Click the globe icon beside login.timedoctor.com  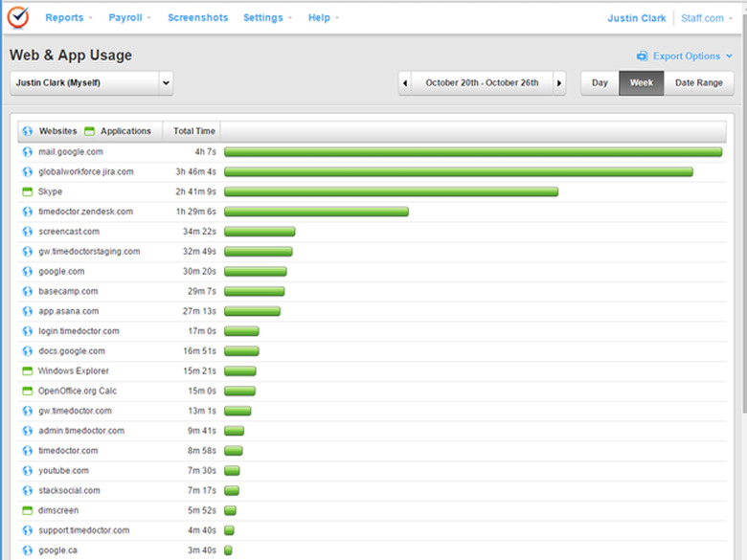tap(28, 331)
